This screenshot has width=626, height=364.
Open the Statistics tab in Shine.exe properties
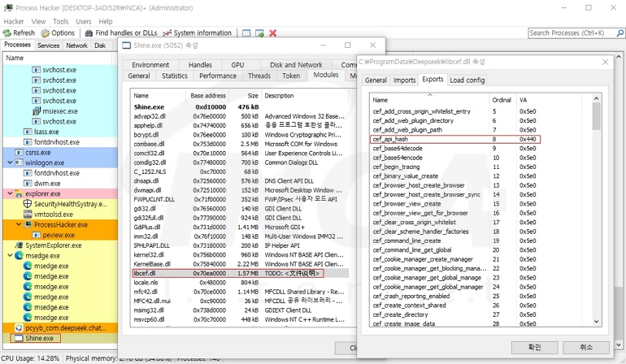[175, 76]
